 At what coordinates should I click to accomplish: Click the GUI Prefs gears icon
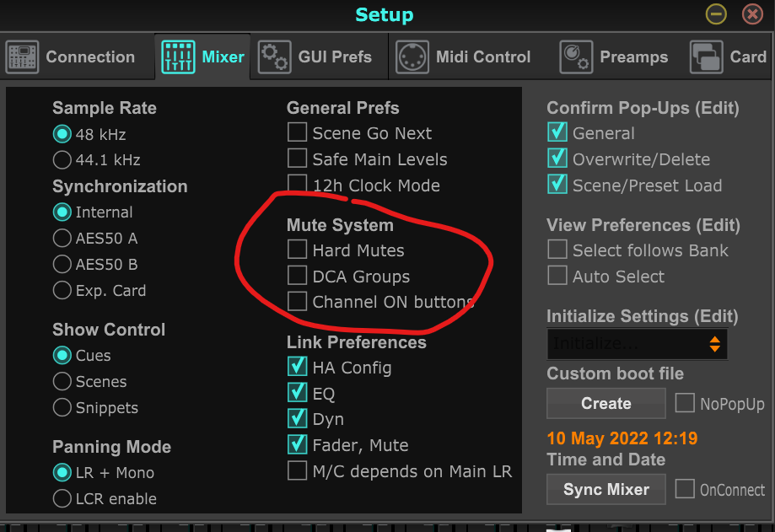[274, 57]
